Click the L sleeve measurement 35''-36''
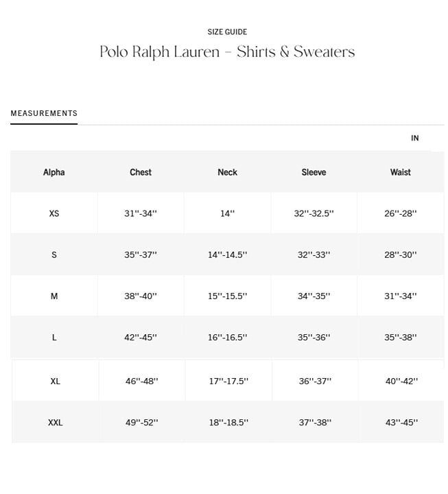 [314, 338]
